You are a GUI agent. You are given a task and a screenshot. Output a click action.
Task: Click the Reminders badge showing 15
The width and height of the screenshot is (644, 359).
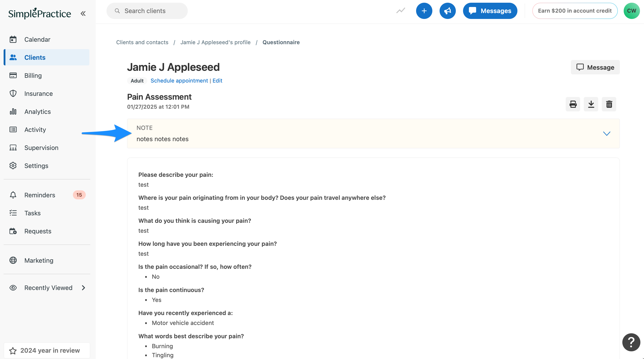pos(79,195)
